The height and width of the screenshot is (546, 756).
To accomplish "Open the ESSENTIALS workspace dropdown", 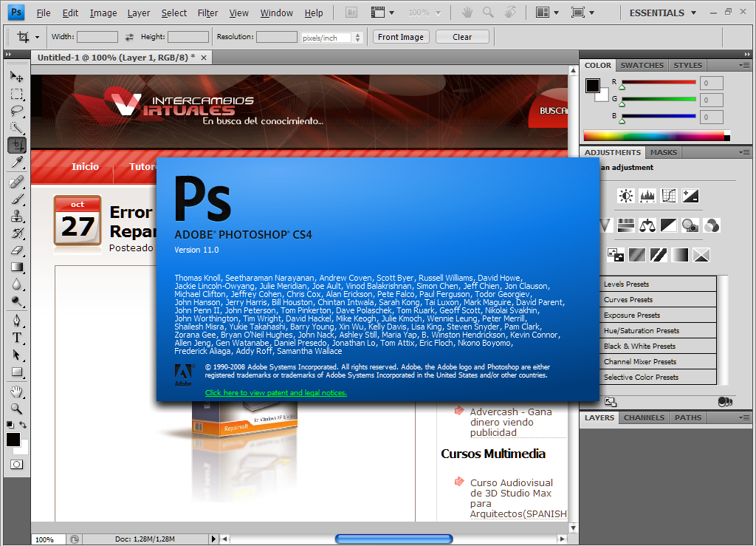I will click(662, 13).
